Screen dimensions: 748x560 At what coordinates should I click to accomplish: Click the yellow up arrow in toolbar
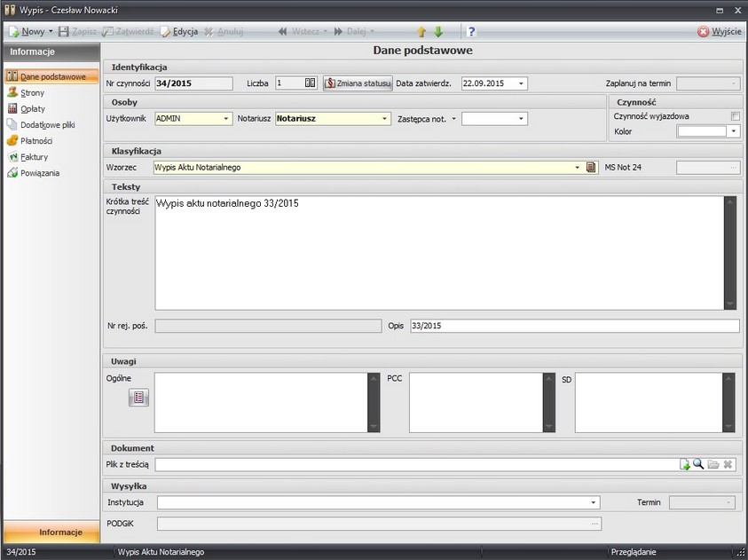coord(421,31)
